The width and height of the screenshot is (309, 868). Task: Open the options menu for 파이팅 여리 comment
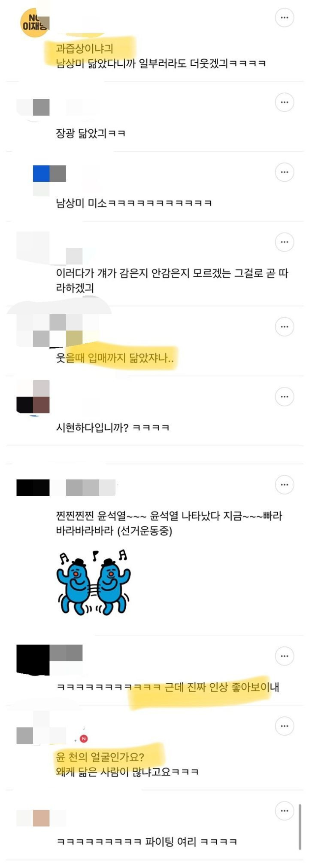(x=284, y=811)
